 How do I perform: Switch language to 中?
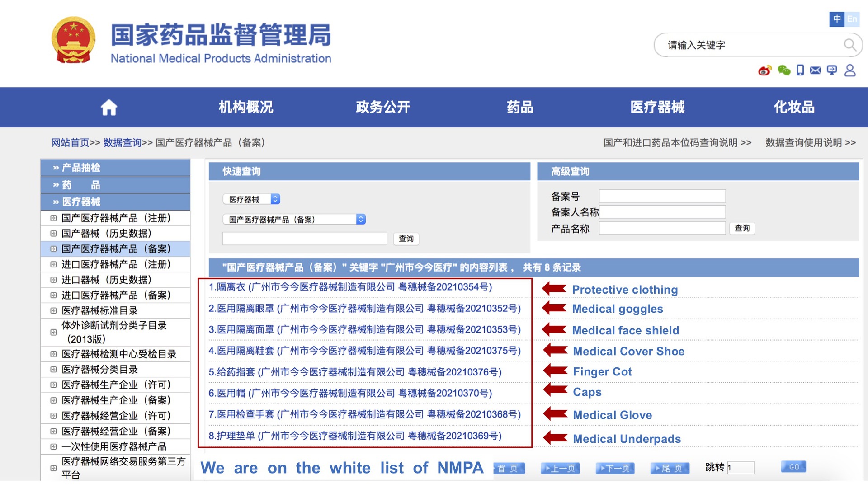pyautogui.click(x=837, y=19)
